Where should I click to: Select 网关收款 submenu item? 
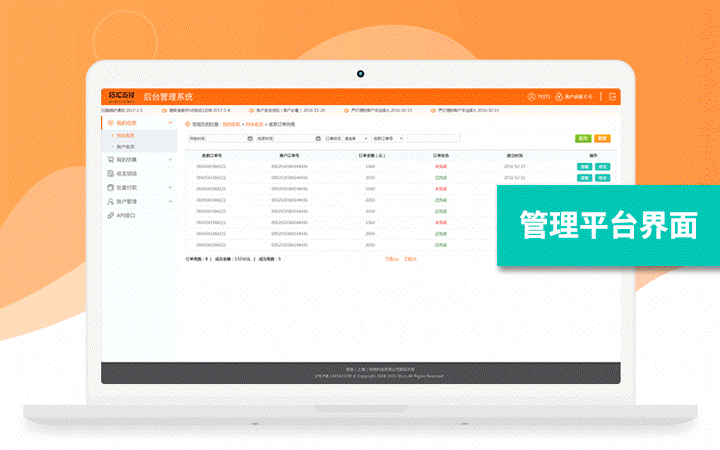pyautogui.click(x=126, y=134)
